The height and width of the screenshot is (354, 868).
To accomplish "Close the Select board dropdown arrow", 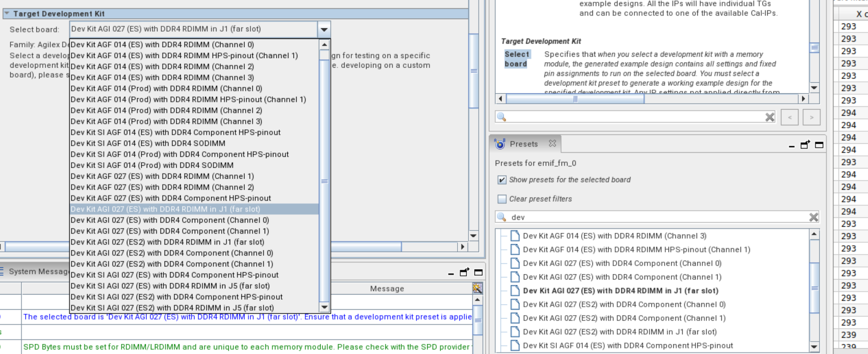I will tap(323, 29).
